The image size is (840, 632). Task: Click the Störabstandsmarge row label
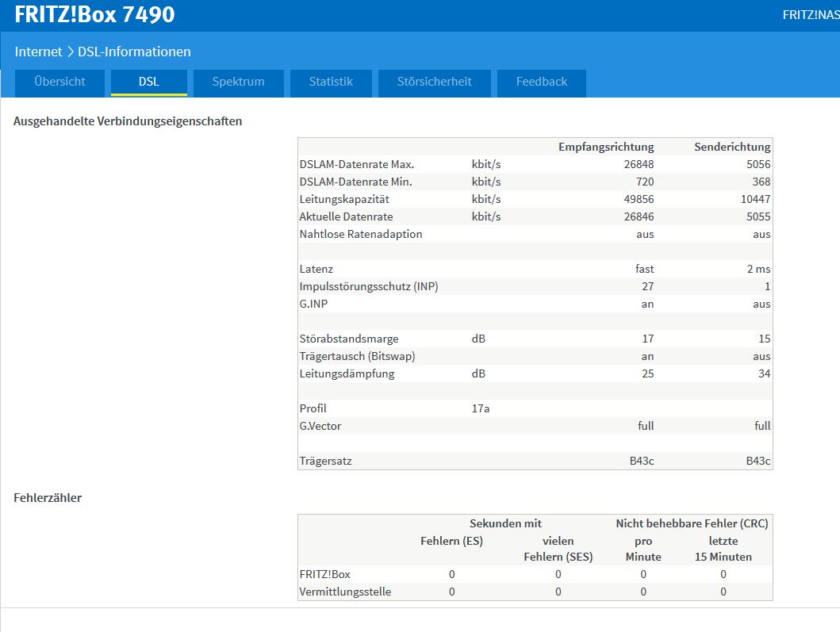(349, 339)
